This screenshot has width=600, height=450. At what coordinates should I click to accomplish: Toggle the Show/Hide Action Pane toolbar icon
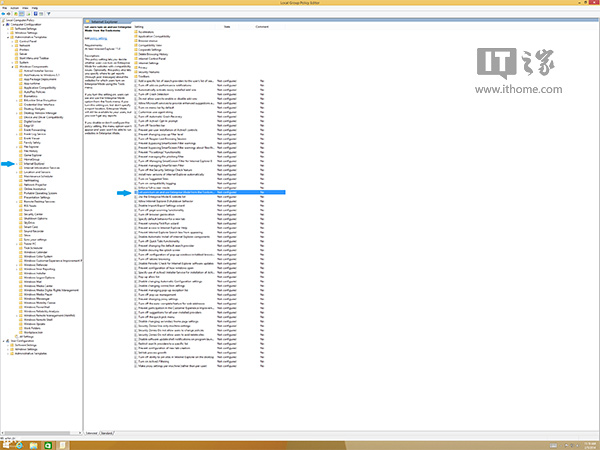[x=41, y=13]
